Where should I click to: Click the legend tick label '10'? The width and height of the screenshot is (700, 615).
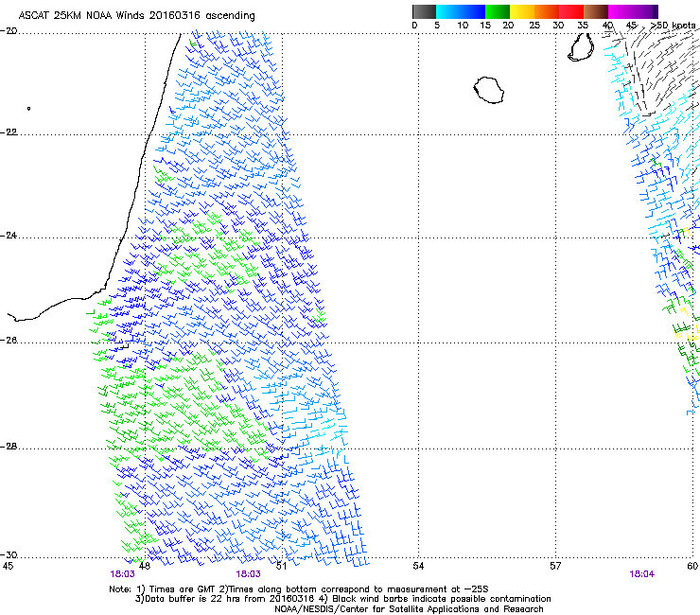point(463,26)
